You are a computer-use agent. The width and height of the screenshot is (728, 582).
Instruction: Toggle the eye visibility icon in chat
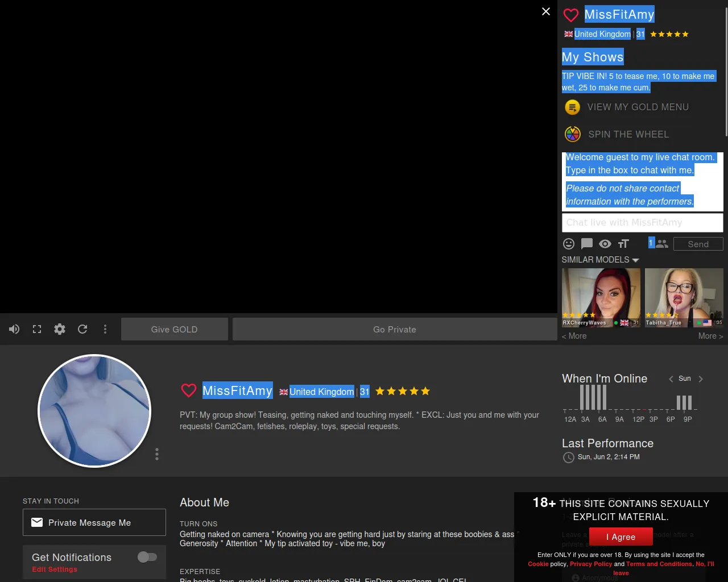[605, 244]
